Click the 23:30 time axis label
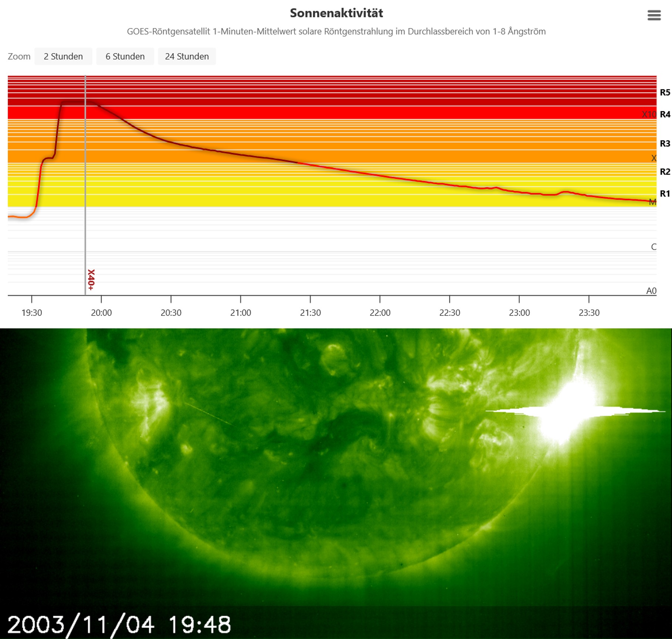Image resolution: width=672 pixels, height=639 pixels. [x=589, y=313]
